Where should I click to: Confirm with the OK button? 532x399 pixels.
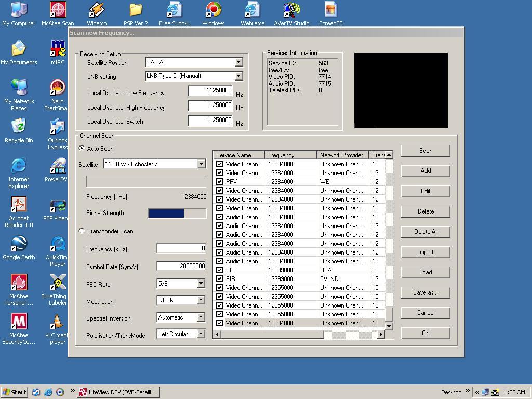425,333
